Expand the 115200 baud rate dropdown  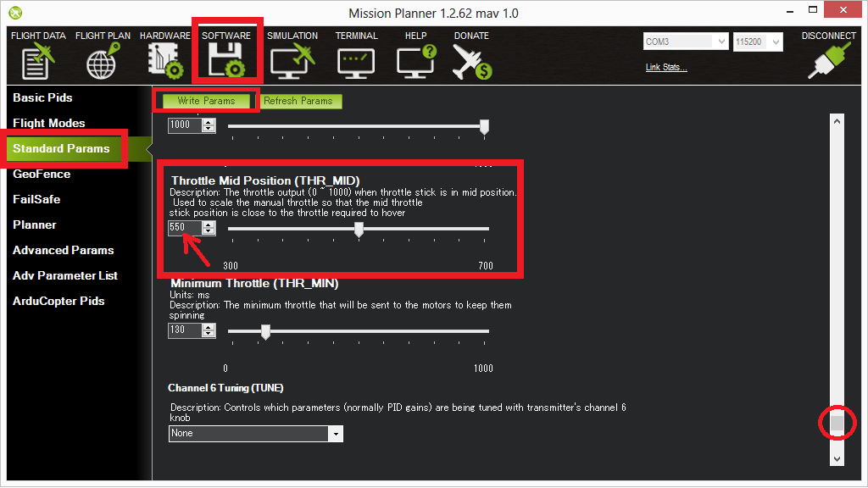[x=776, y=42]
